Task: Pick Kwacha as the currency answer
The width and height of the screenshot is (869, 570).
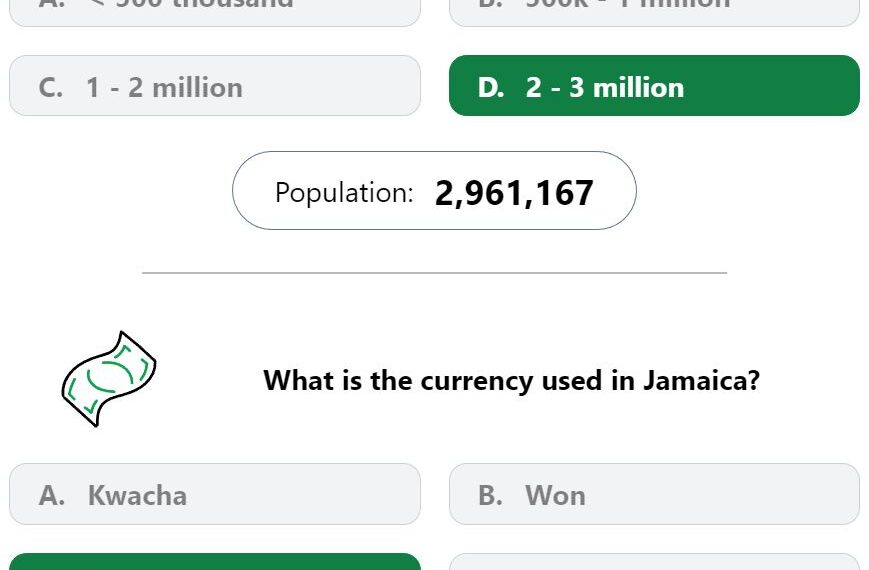Action: tap(215, 494)
